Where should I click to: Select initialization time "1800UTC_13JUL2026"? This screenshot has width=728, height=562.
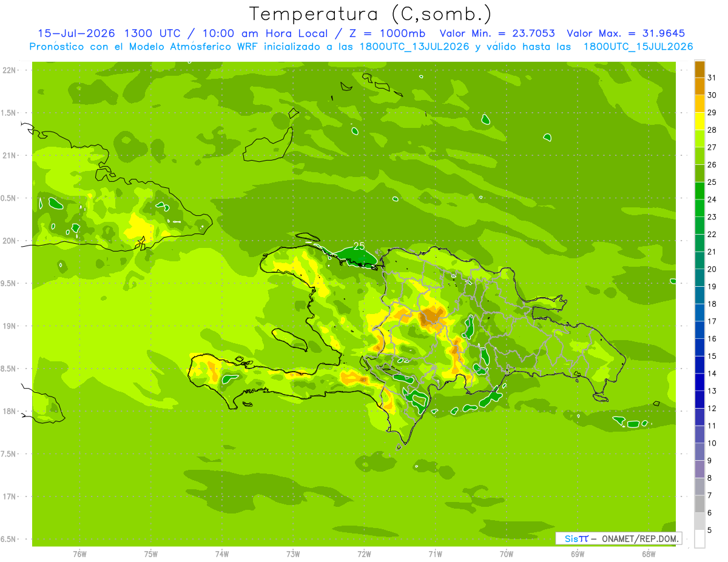pos(414,47)
